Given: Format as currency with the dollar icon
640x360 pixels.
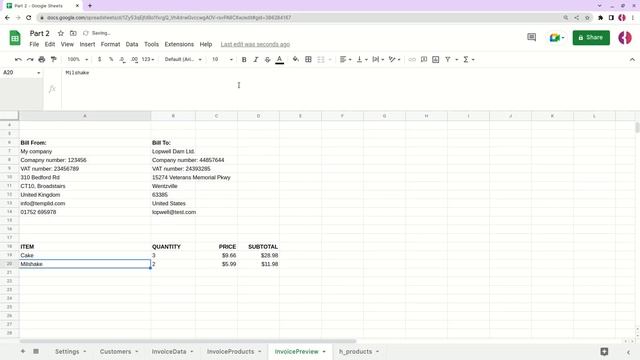Looking at the screenshot, I should click(x=100, y=60).
